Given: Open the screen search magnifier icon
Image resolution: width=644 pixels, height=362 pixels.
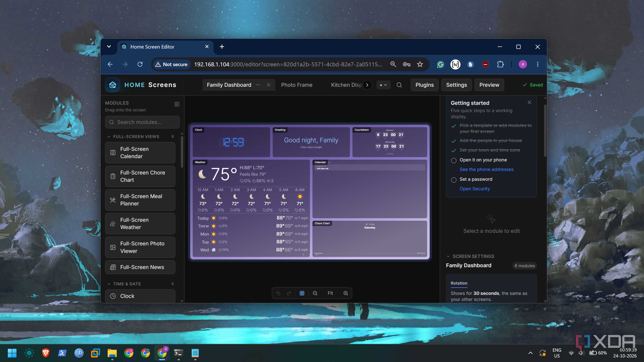Looking at the screenshot, I should coord(399,85).
